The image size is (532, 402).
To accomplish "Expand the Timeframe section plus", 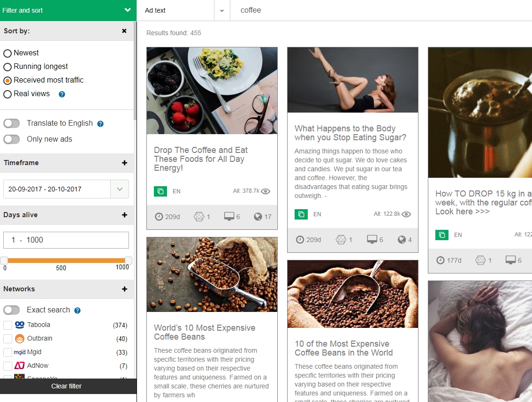I will 124,163.
